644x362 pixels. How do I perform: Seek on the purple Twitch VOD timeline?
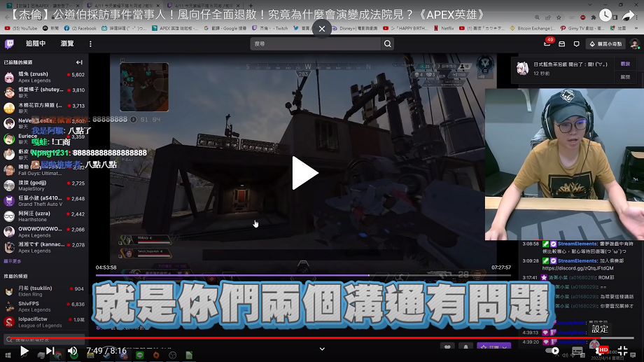coord(303,275)
